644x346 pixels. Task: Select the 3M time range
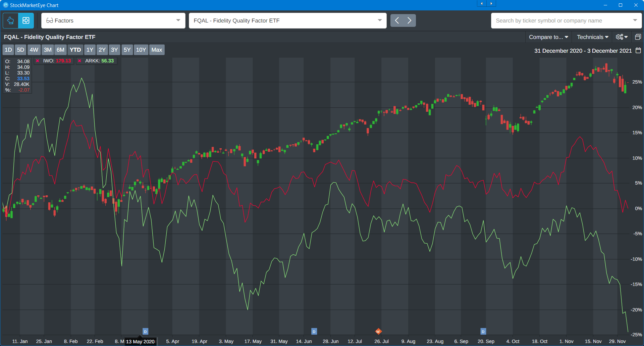pos(48,50)
